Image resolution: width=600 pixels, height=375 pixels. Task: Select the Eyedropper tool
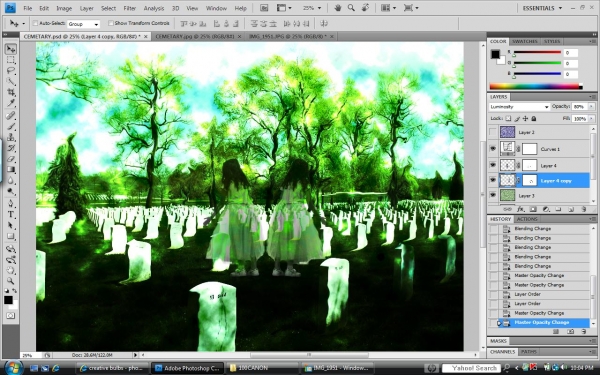click(x=11, y=103)
